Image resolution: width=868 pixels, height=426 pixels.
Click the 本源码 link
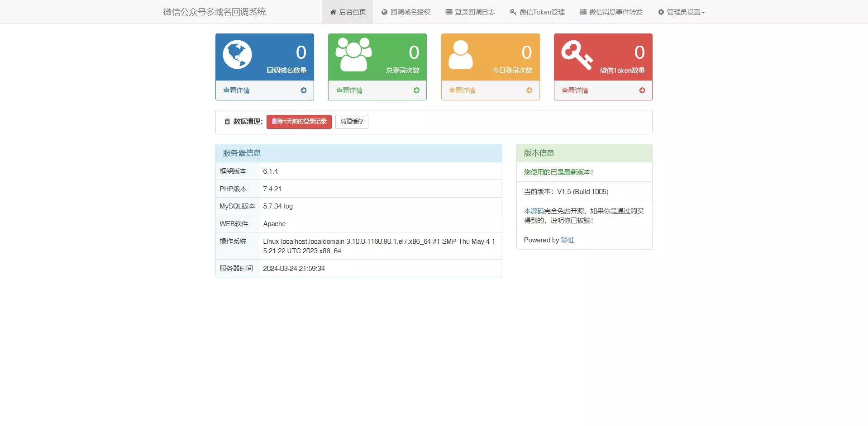534,211
